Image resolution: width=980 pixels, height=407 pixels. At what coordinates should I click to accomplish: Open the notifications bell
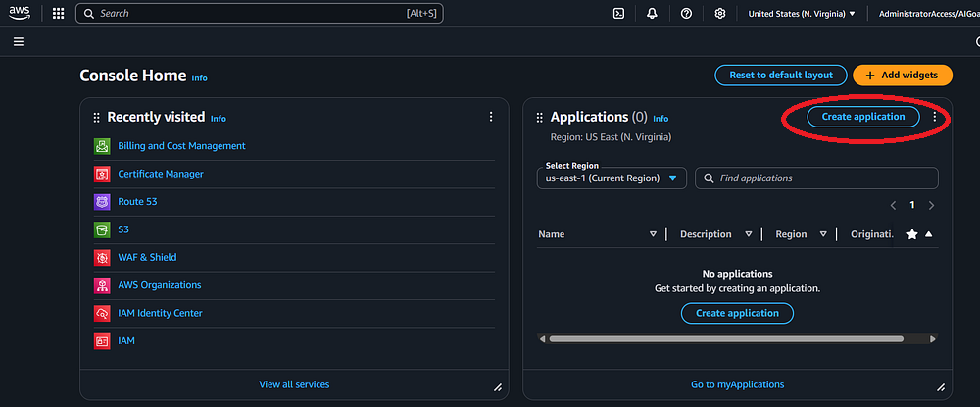click(x=652, y=14)
